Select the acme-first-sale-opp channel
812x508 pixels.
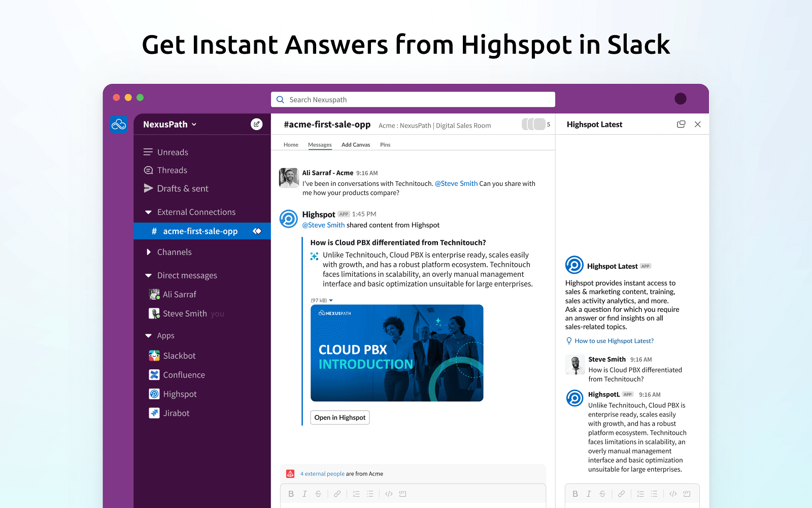(202, 231)
